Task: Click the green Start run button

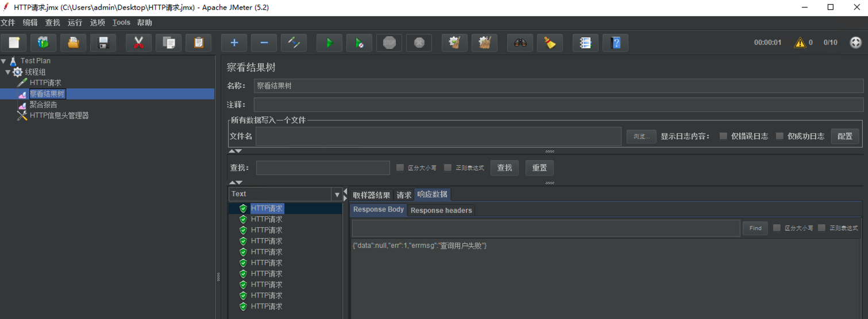Action: 329,43
